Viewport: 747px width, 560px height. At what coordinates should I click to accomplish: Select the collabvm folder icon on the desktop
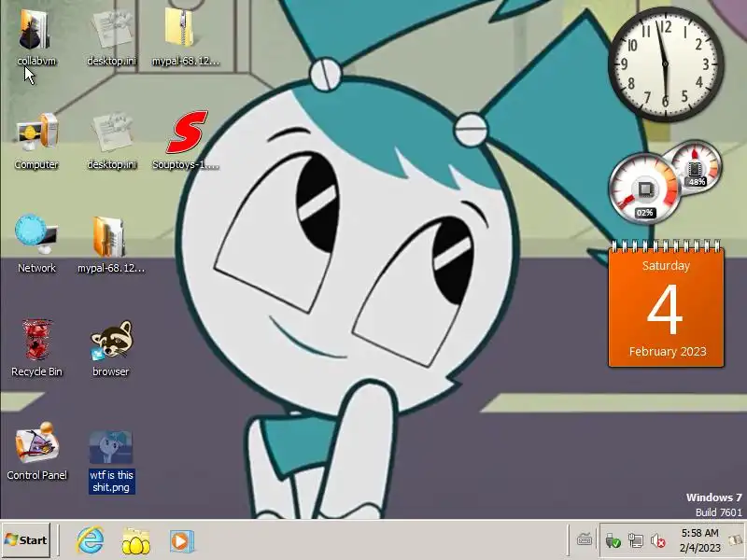36,31
